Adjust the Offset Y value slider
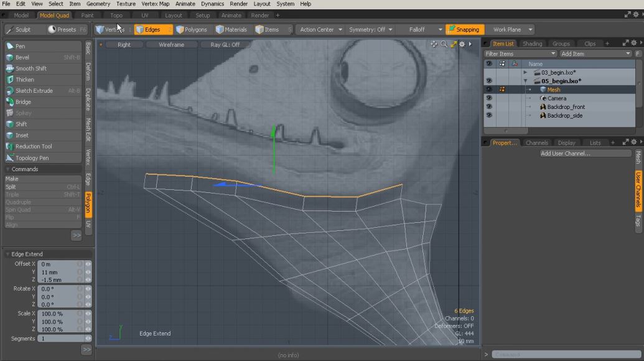The height and width of the screenshot is (361, 644). (x=88, y=273)
